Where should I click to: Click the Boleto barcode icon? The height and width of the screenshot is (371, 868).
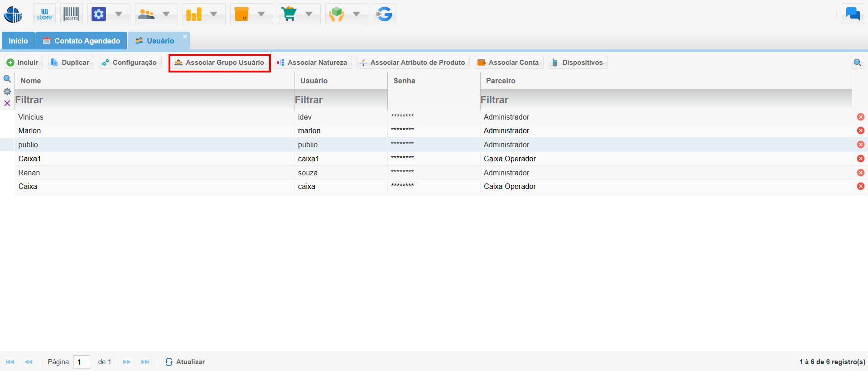point(71,14)
